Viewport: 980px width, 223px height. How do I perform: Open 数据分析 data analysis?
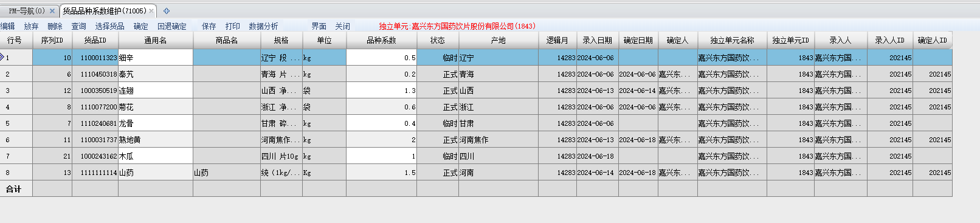click(x=264, y=26)
